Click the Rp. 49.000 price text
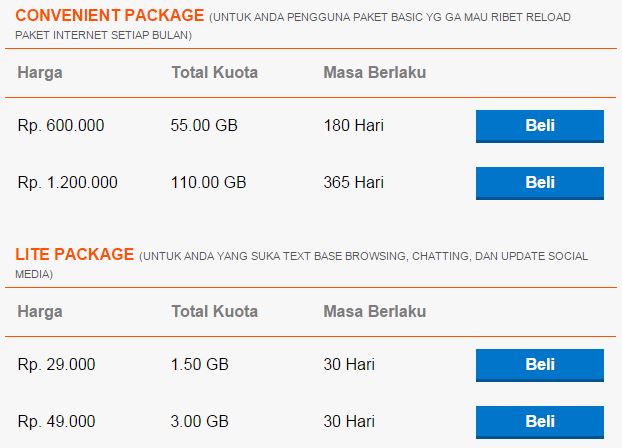Image resolution: width=622 pixels, height=448 pixels. click(56, 421)
